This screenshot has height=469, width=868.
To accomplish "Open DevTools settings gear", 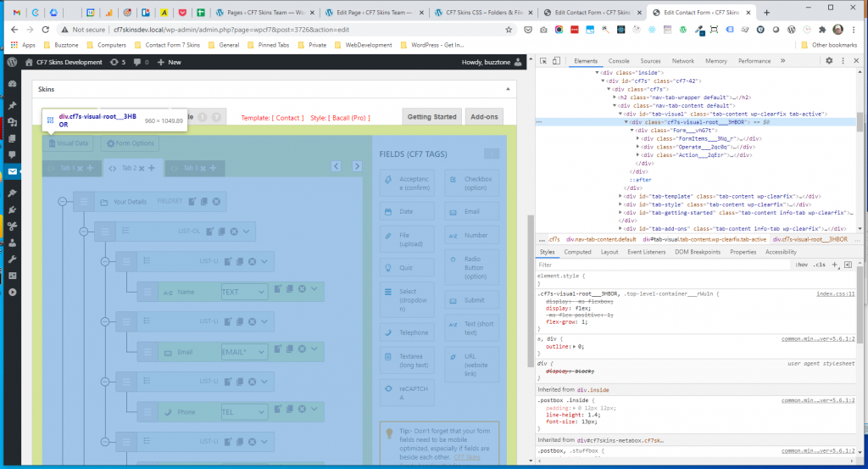I will point(830,61).
